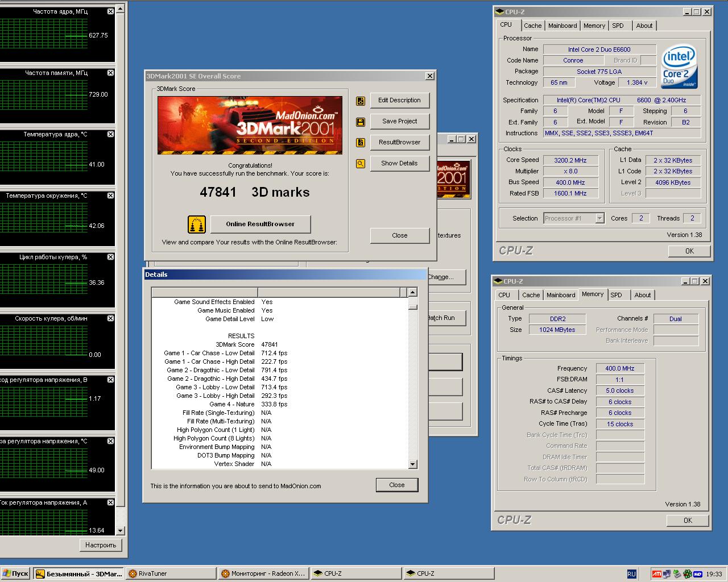728x582 pixels.
Task: Click Online ResultBrowser button
Action: coord(260,224)
